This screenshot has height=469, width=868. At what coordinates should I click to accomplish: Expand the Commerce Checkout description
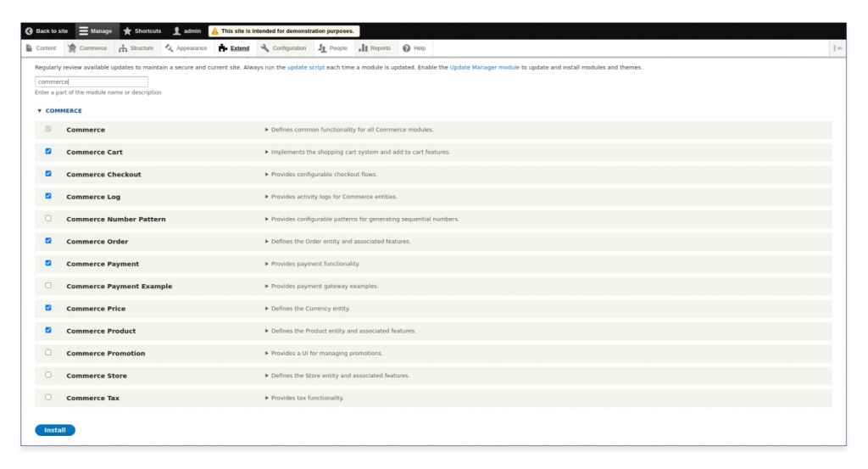pos(321,175)
